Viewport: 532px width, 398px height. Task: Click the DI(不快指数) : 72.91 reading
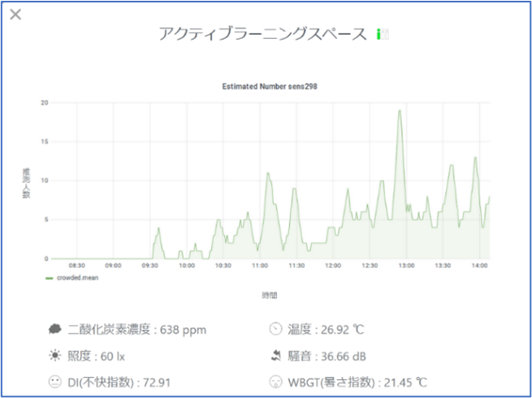(x=119, y=383)
